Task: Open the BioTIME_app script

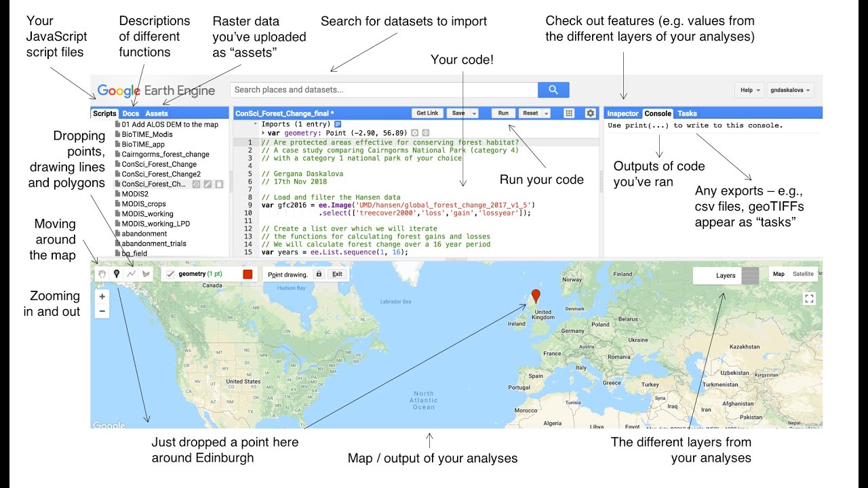Action: (x=140, y=144)
